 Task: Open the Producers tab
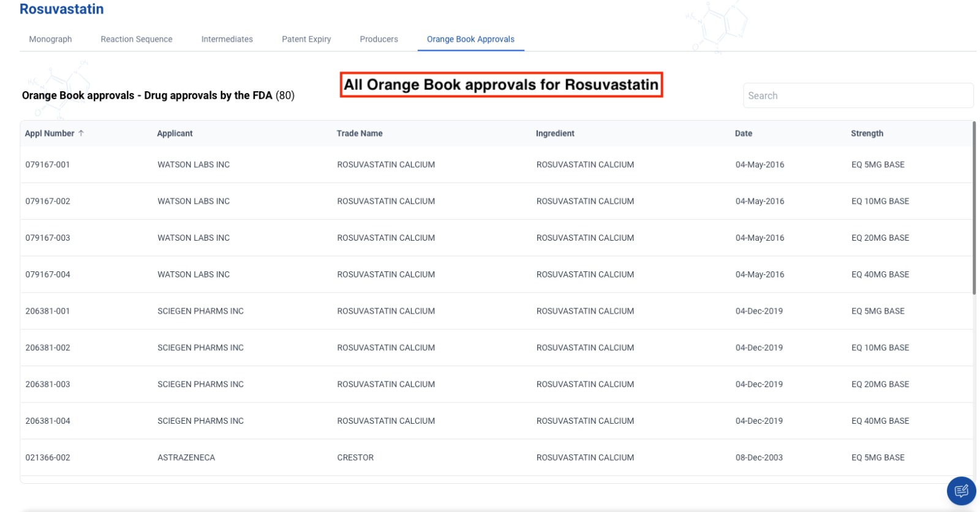[379, 39]
